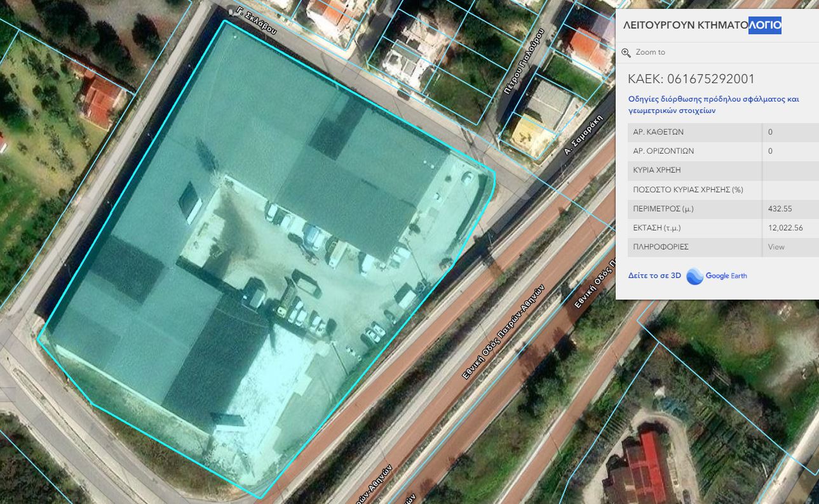This screenshot has width=819, height=504.
Task: Click the perimeter value 432.55
Action: 780,209
